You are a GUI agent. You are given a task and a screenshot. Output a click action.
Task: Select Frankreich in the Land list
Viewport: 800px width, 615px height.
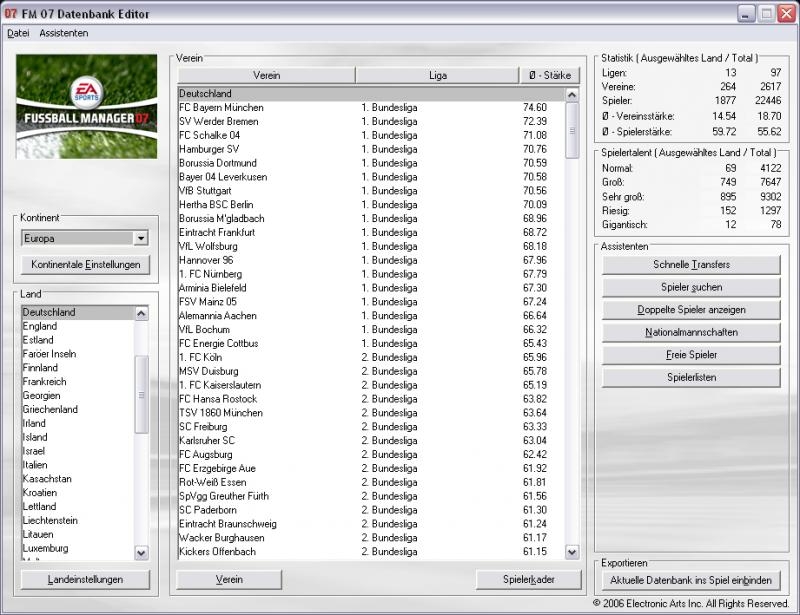(x=47, y=382)
